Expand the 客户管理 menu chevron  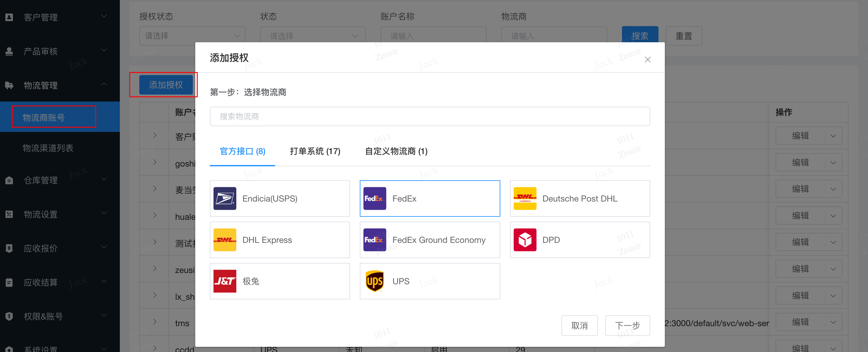point(104,16)
